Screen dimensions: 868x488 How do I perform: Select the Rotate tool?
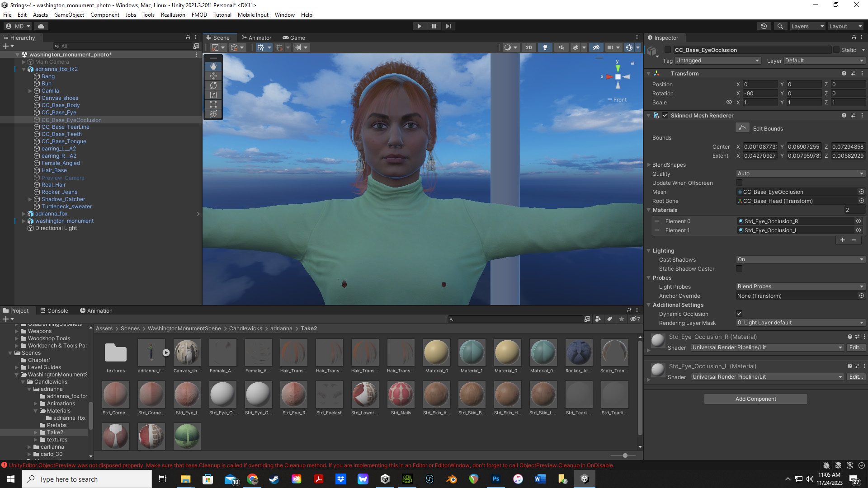click(213, 85)
